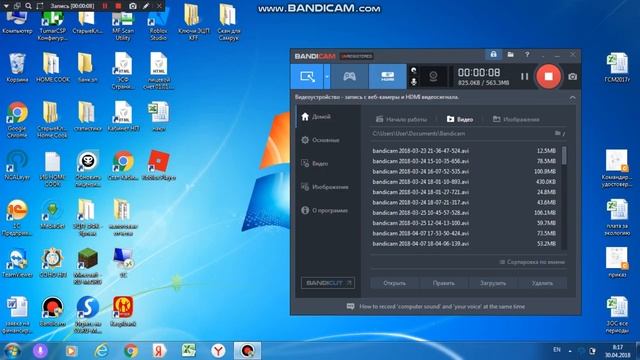Click the Удалить button
The image size is (640, 360).
542,283
